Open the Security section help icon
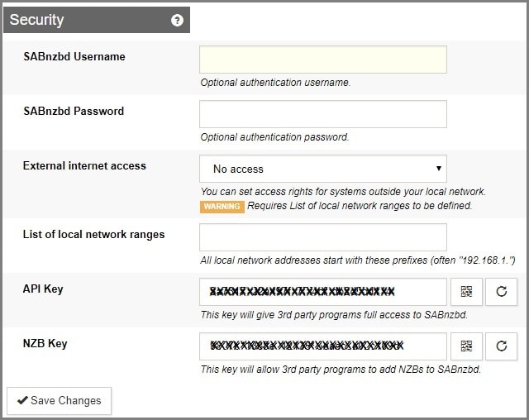Viewport: 529px width, 420px height. (x=177, y=20)
